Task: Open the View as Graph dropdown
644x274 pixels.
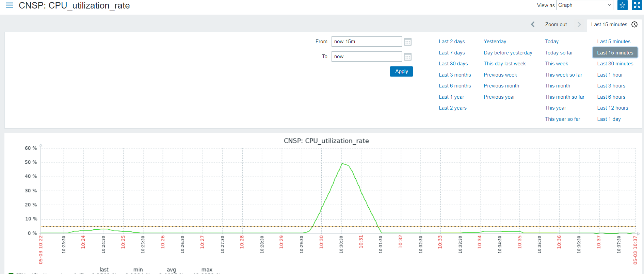Action: tap(584, 5)
